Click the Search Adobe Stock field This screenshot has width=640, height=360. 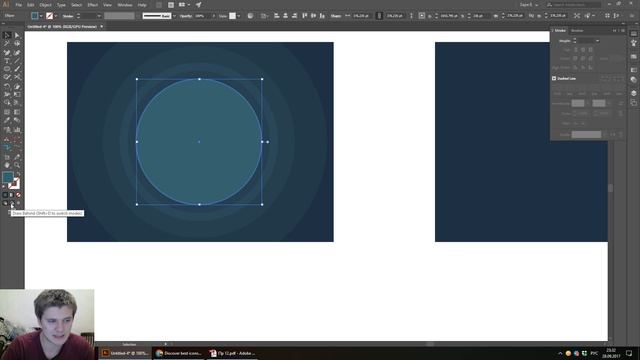pyautogui.click(x=573, y=5)
